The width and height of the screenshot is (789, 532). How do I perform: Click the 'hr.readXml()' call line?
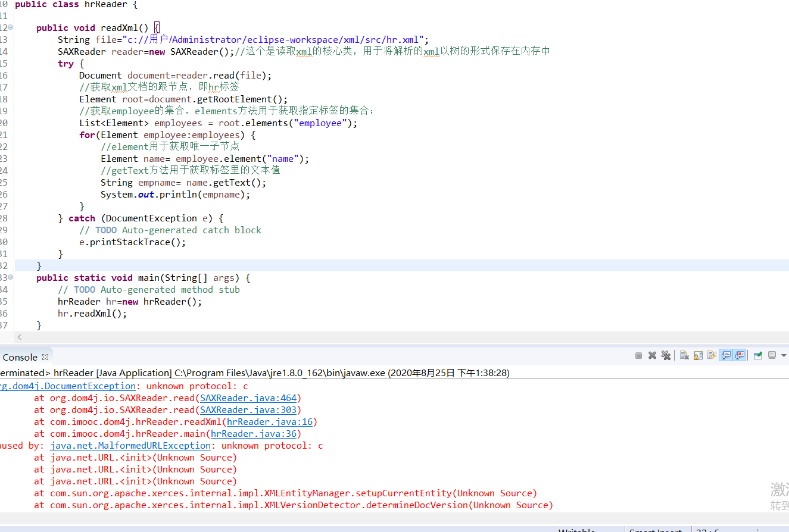pyautogui.click(x=92, y=313)
